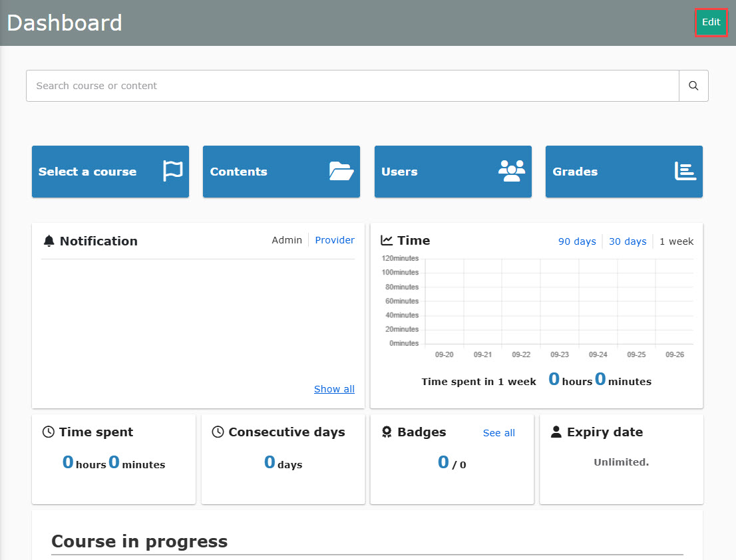Open the Show all notifications link
Viewport: 736px width, 560px height.
point(334,389)
